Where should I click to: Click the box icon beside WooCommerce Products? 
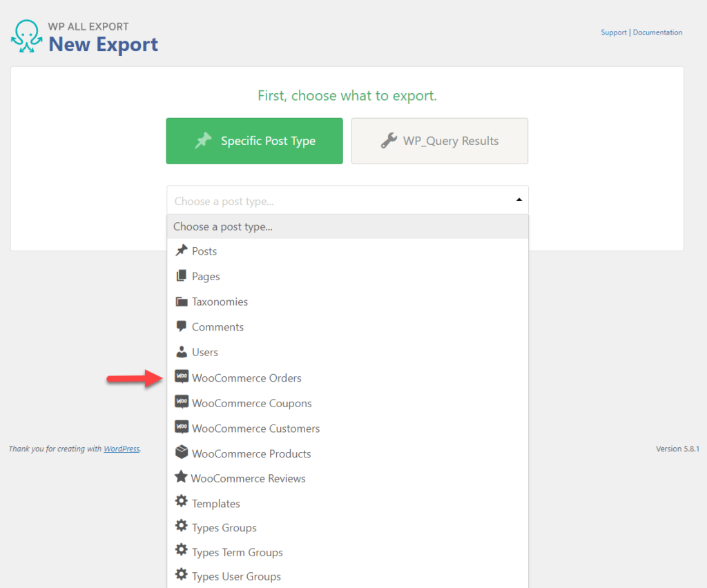pos(182,452)
